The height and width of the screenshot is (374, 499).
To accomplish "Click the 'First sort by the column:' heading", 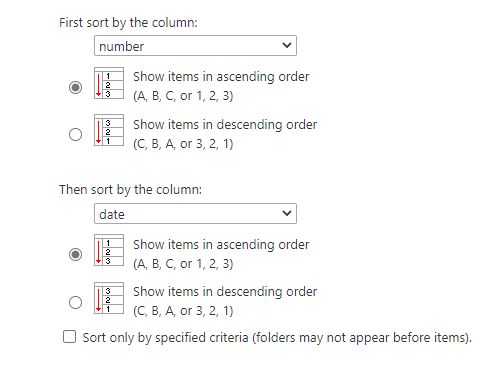I will (128, 23).
